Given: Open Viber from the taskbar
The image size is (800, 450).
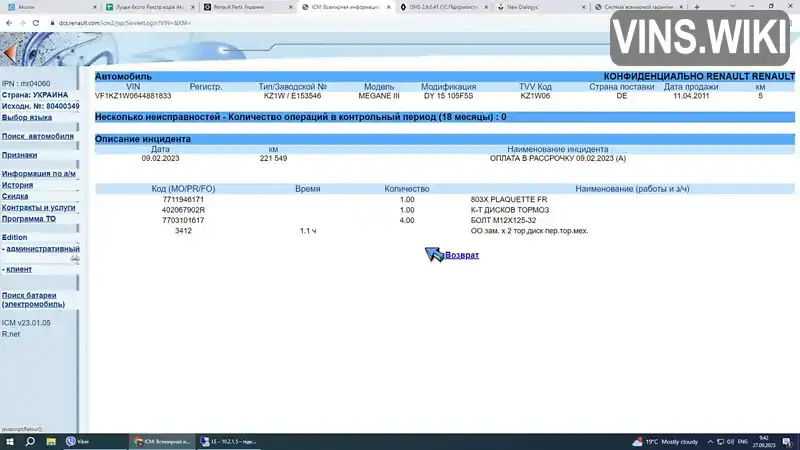Looking at the screenshot, I should click(x=78, y=442).
